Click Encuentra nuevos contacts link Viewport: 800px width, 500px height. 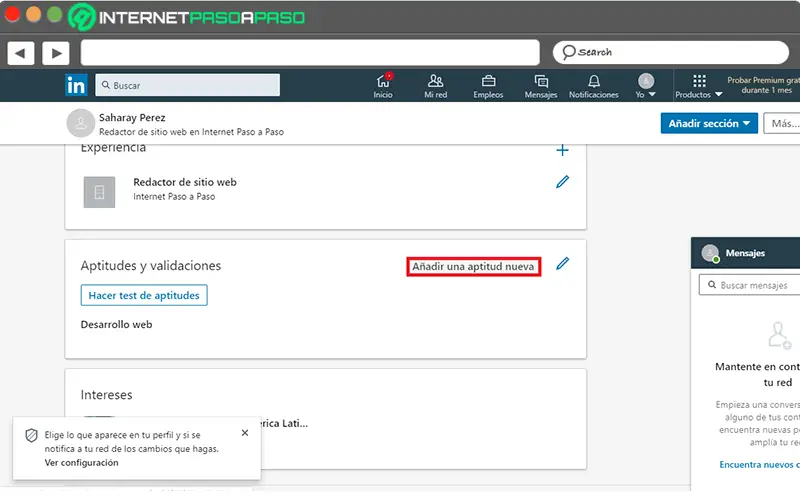(x=759, y=464)
